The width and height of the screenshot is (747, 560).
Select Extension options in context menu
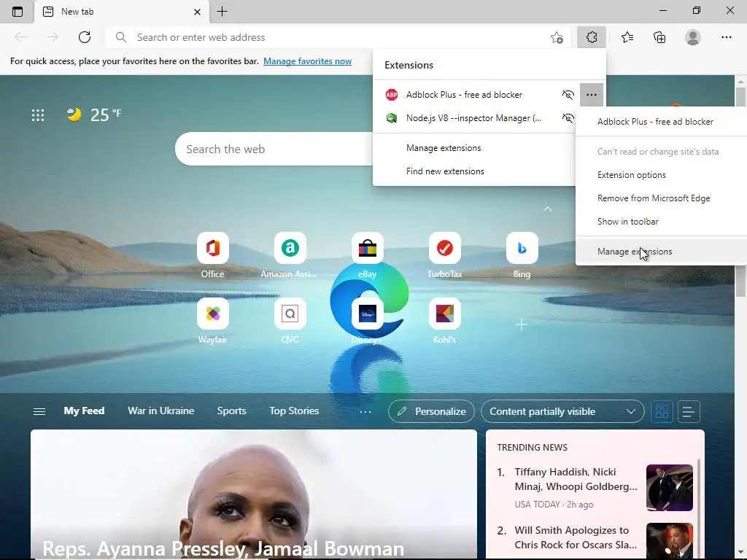click(x=661, y=175)
